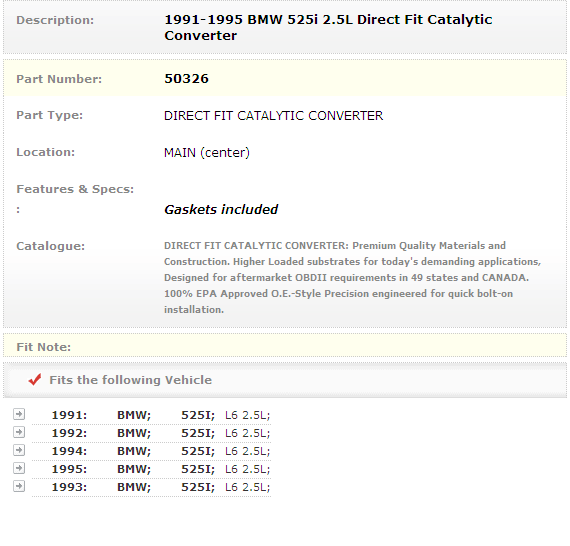Click 'BMW;' in the 1992 row
The width and height of the screenshot is (570, 546).
[134, 433]
